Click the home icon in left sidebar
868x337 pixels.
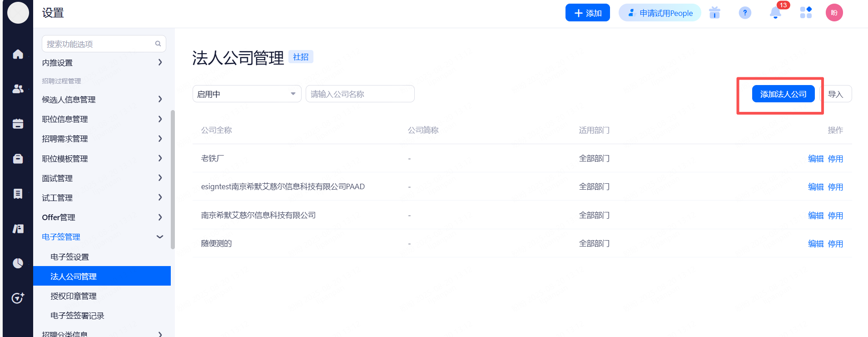click(18, 55)
